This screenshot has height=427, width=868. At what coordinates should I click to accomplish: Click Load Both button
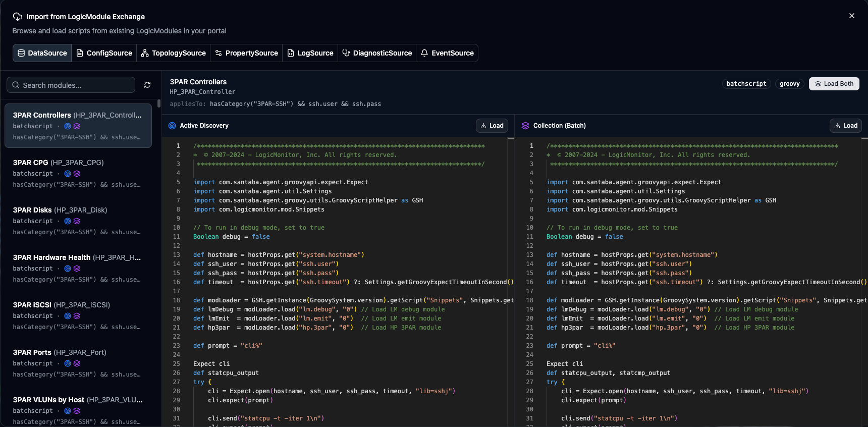click(x=834, y=84)
